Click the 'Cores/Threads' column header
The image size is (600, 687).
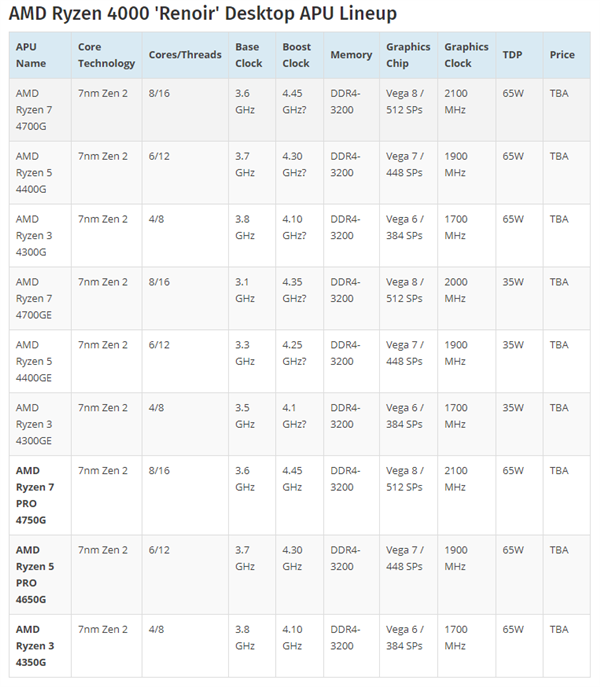pos(185,54)
